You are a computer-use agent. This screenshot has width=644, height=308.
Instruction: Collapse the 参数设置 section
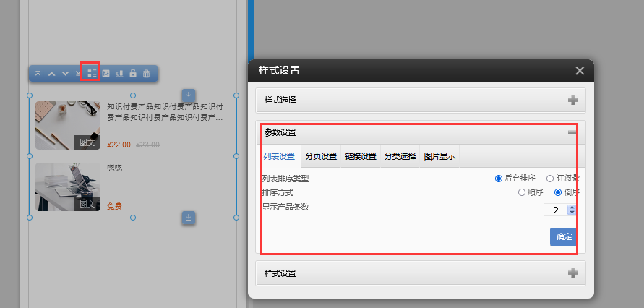(x=572, y=133)
